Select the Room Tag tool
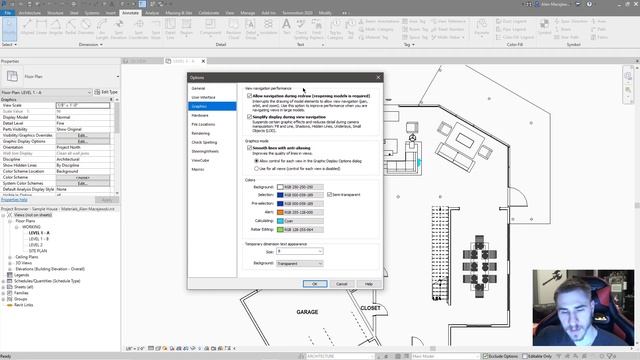This screenshot has width=640, height=360. coord(415,29)
